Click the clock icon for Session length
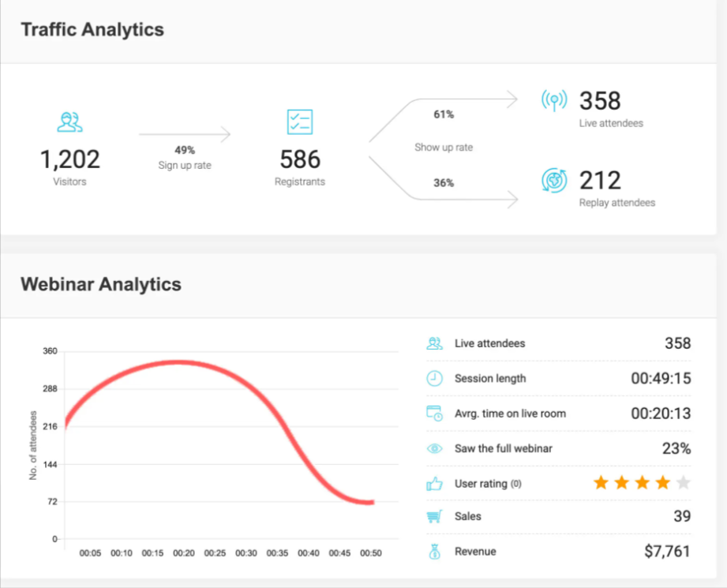 434,378
